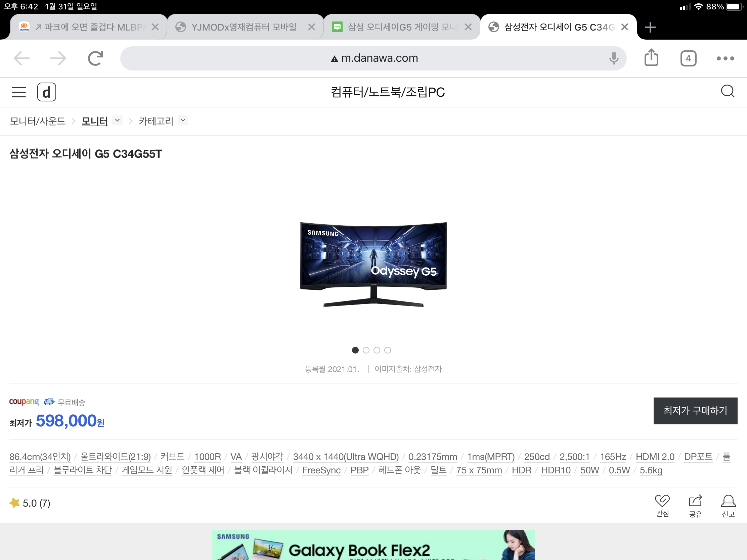This screenshot has width=747, height=560.
Task: Click the 598,000원 lowest price
Action: (70, 421)
